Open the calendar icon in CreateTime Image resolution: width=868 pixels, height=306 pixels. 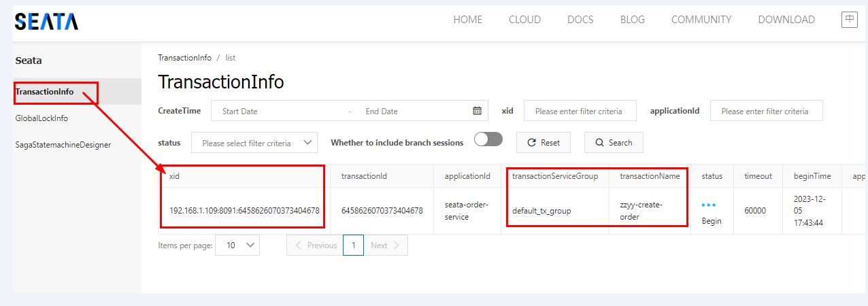(x=477, y=111)
